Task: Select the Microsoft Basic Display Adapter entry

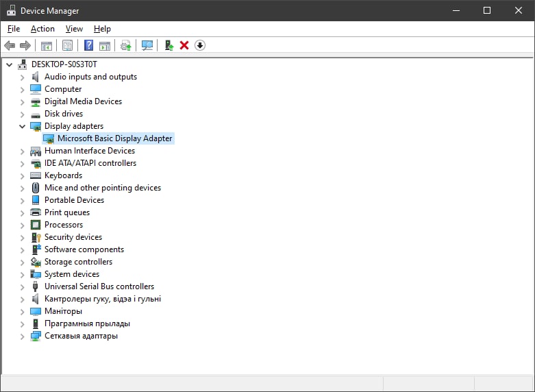Action: pyautogui.click(x=114, y=138)
